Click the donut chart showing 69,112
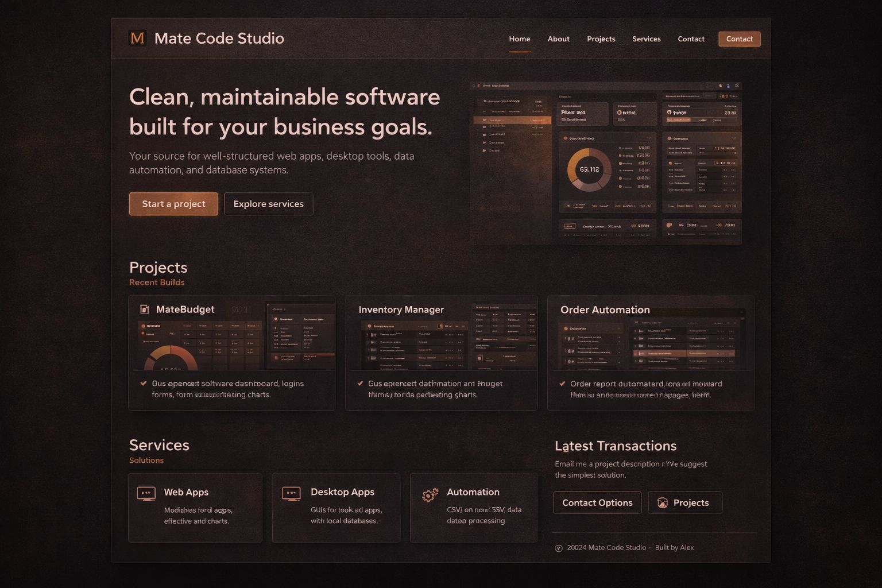882x588 pixels. click(x=590, y=170)
